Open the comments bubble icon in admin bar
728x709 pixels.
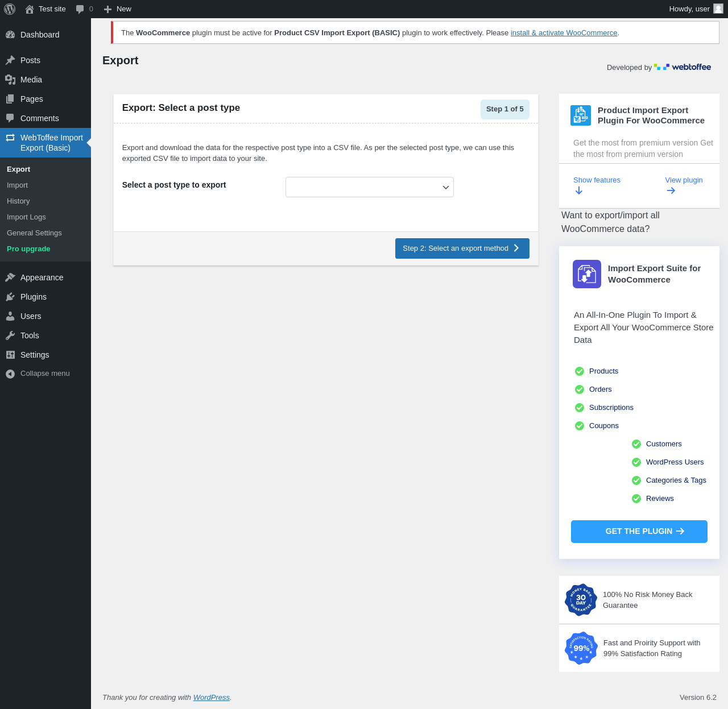click(x=80, y=9)
